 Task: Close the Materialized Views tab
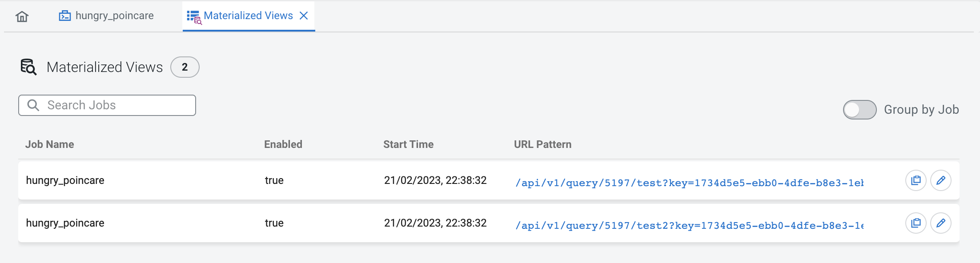[304, 16]
